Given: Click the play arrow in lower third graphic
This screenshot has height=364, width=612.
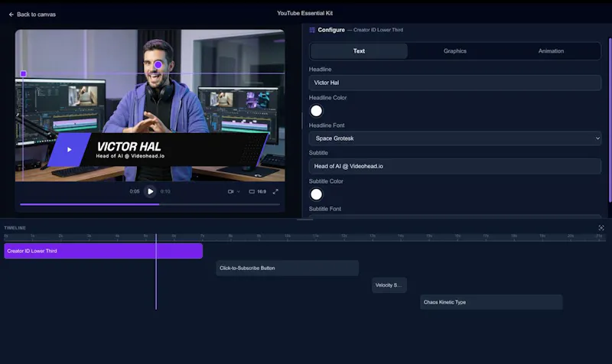Looking at the screenshot, I should click(69, 149).
